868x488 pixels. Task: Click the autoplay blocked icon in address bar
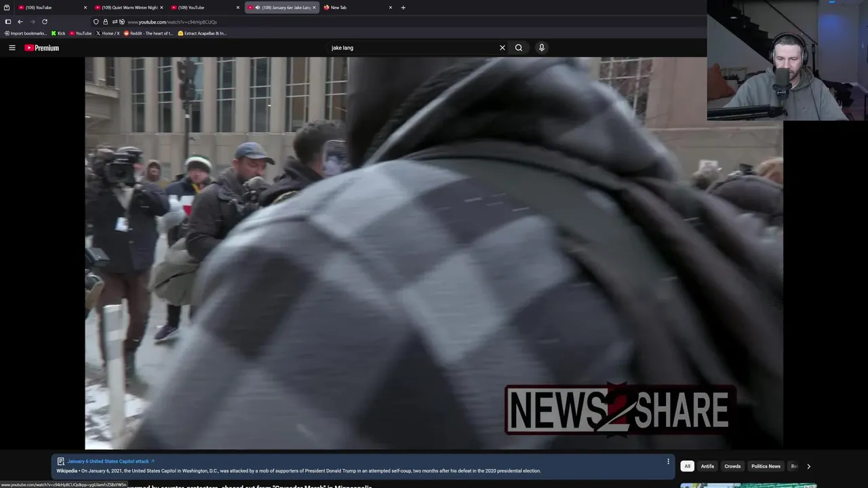coord(122,22)
